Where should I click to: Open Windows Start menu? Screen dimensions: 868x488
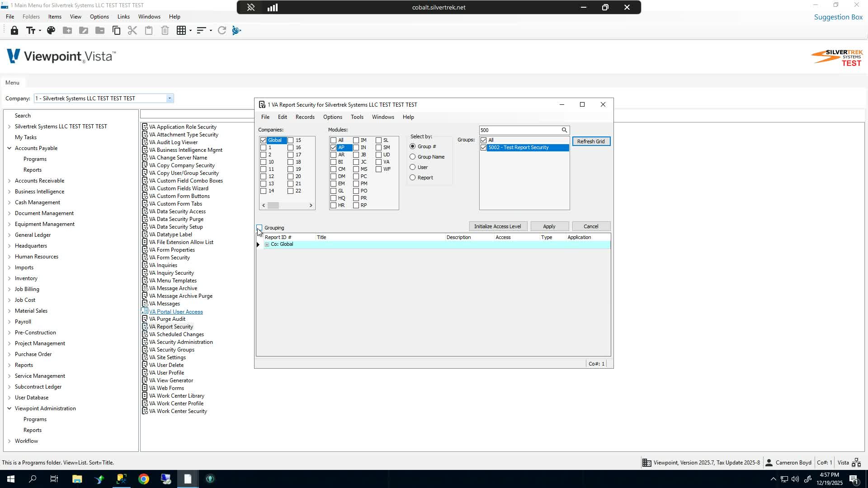coord(10,479)
